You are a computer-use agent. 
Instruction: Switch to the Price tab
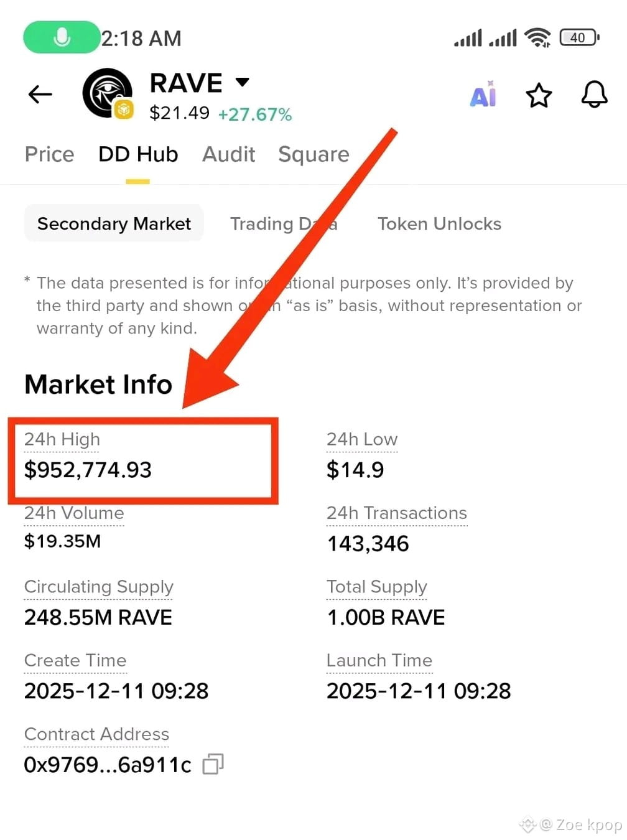(x=49, y=154)
